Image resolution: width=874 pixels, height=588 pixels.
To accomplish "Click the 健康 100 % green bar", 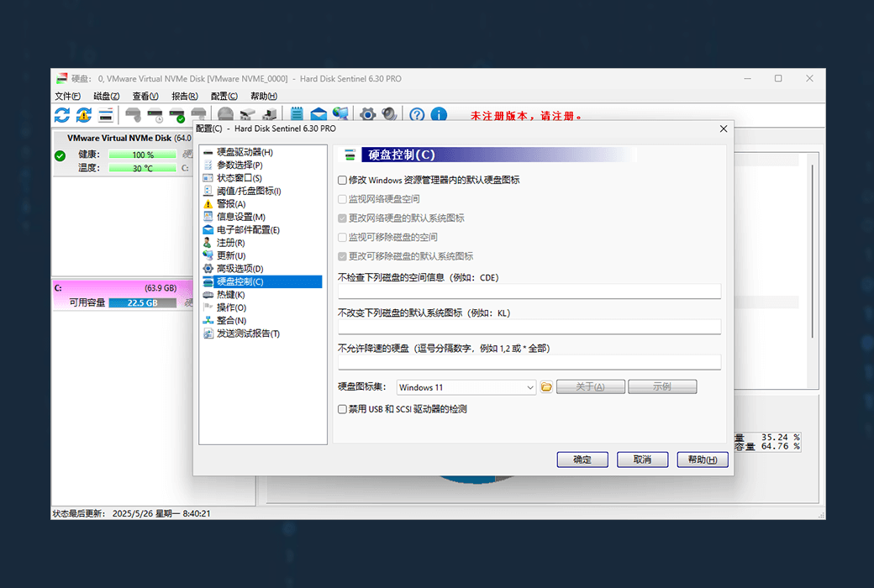I will 143,155.
